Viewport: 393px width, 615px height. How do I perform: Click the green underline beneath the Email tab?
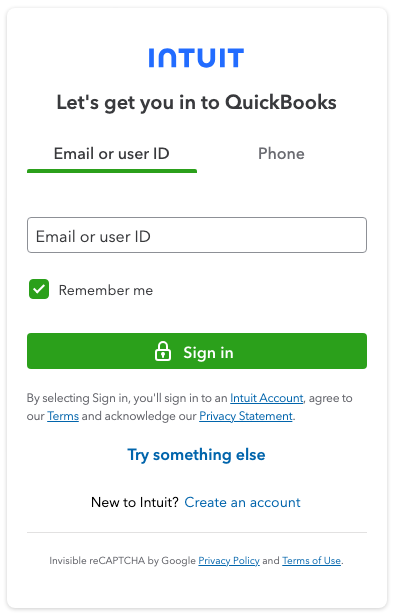(x=112, y=171)
